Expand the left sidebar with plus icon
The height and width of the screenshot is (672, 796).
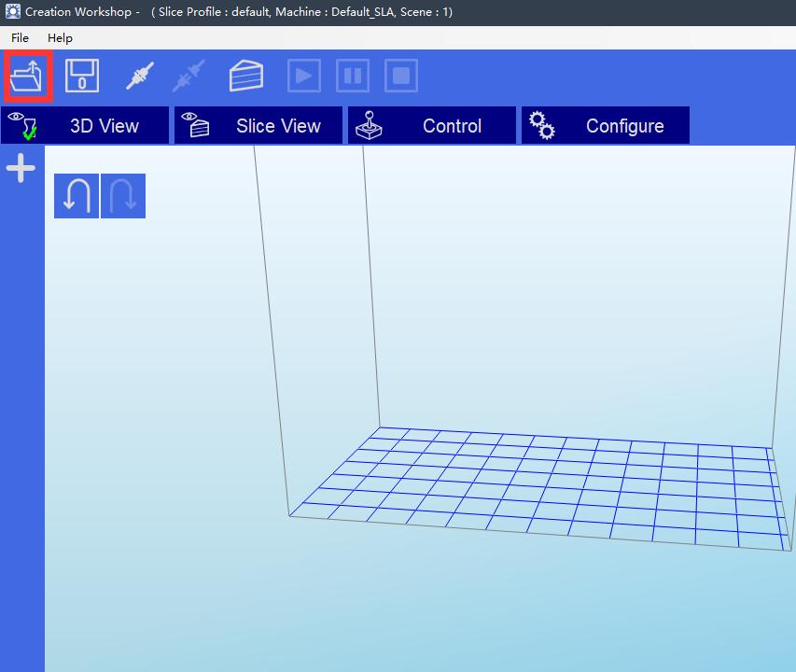tap(21, 169)
